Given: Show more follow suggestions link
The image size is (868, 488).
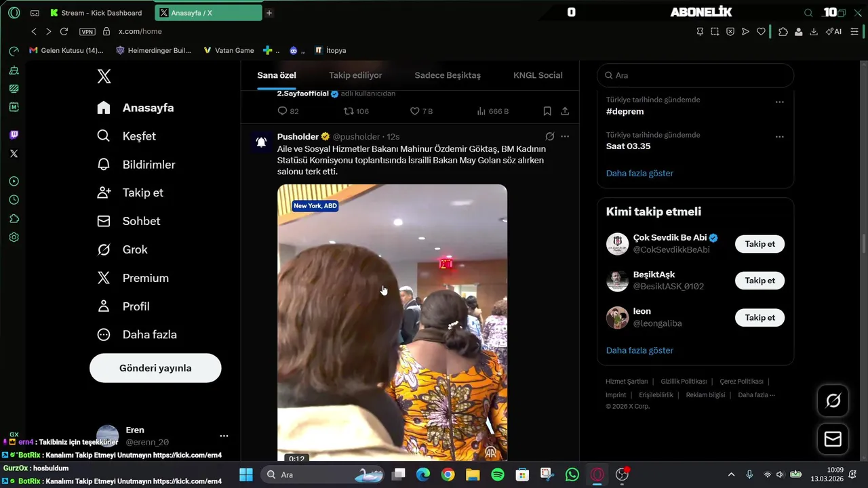Looking at the screenshot, I should click(639, 350).
